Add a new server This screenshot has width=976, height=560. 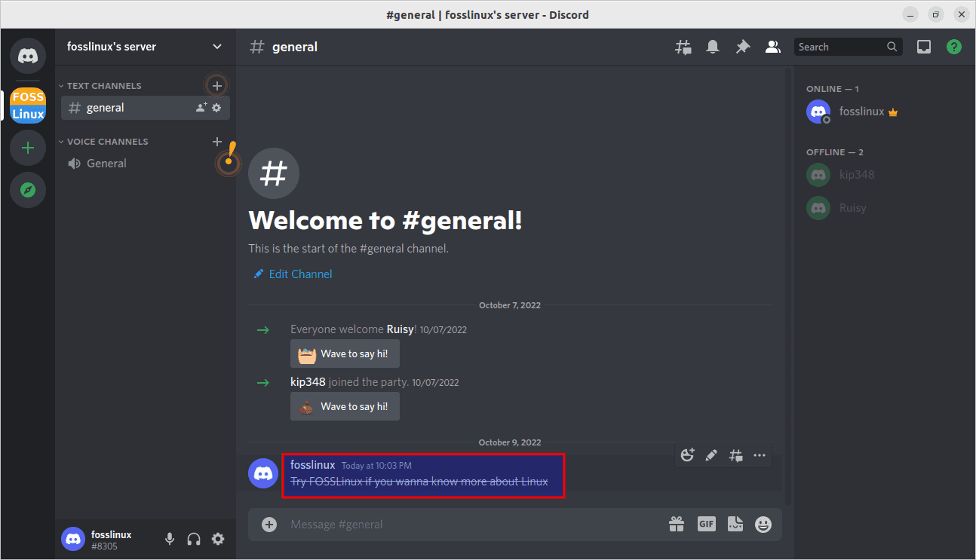click(28, 148)
